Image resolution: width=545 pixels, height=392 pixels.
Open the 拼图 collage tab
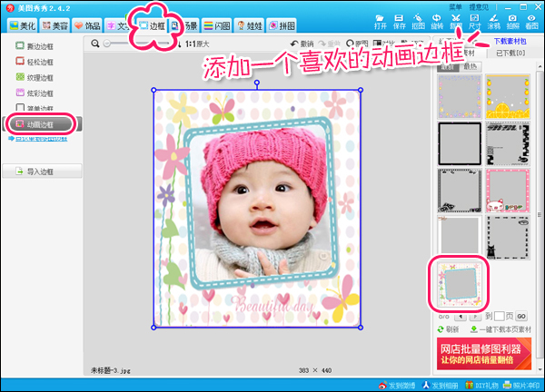click(x=282, y=25)
